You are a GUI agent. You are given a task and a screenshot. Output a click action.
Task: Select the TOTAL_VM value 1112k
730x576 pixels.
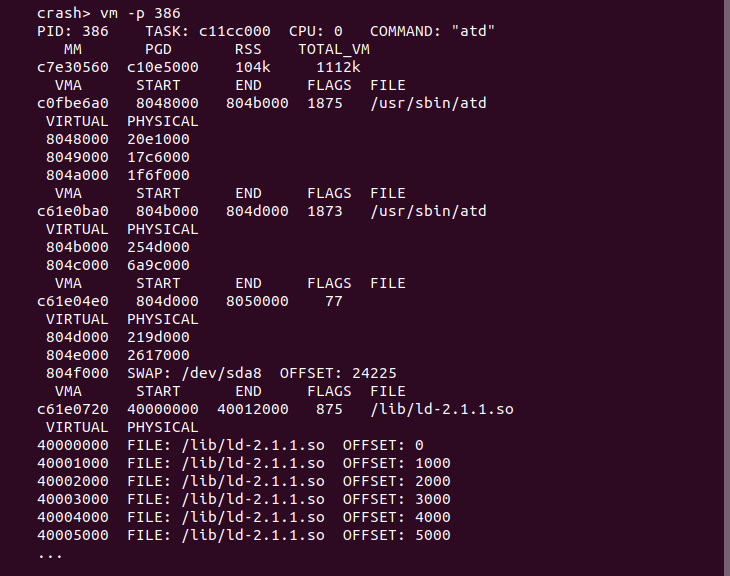pyautogui.click(x=337, y=67)
